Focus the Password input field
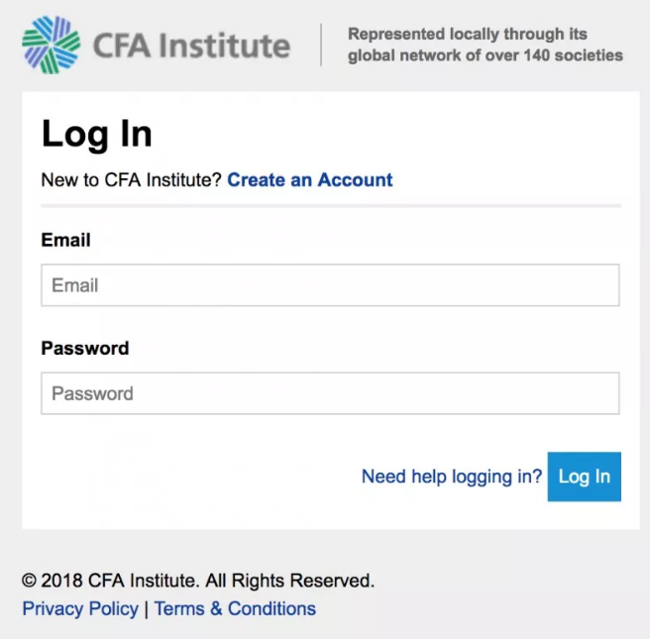This screenshot has height=644, width=650. [x=330, y=393]
